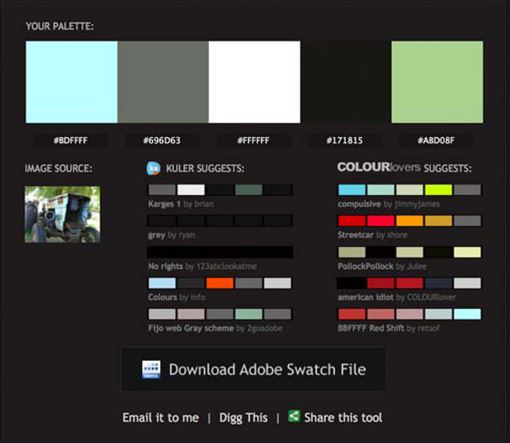510x443 pixels.
Task: Open the Digg This link
Action: [243, 418]
